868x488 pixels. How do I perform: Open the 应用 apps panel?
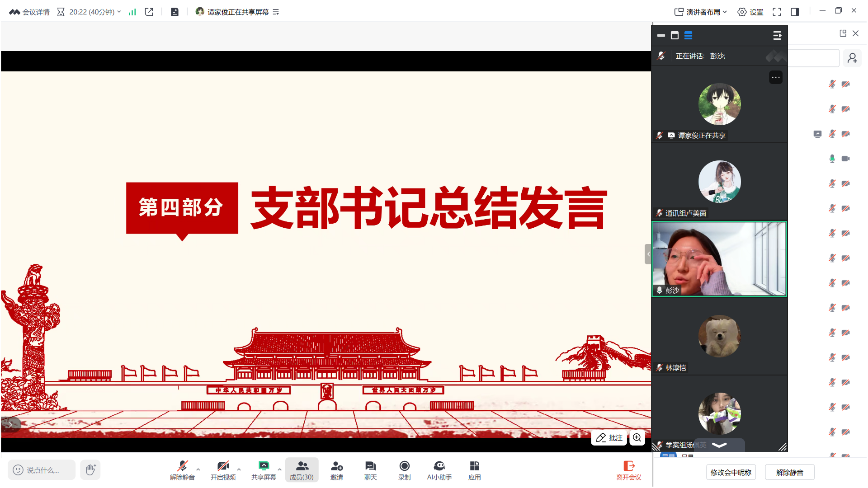click(474, 470)
